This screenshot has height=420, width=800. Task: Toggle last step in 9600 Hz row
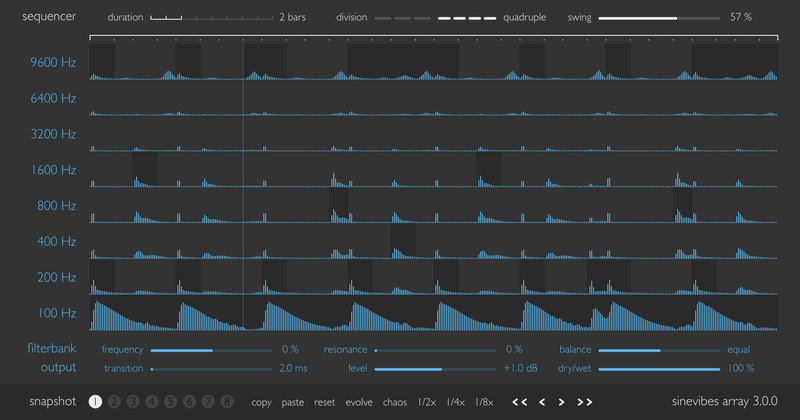tap(768, 62)
